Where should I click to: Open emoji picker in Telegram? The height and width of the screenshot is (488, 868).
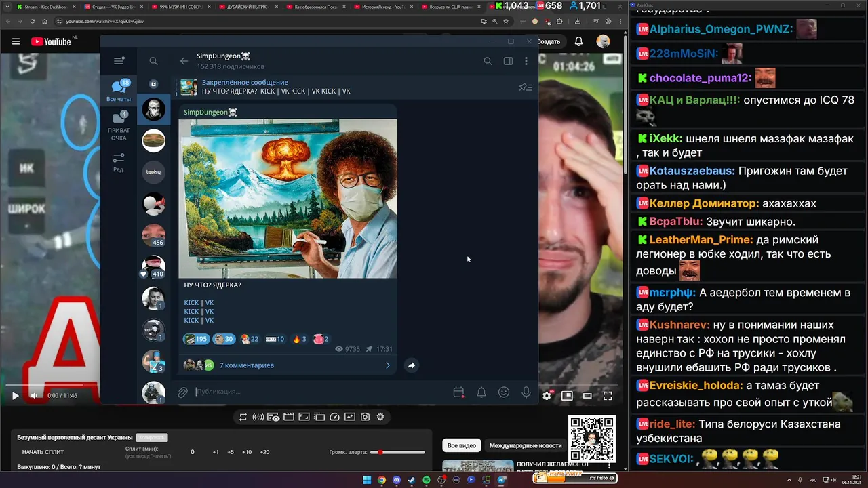[504, 392]
